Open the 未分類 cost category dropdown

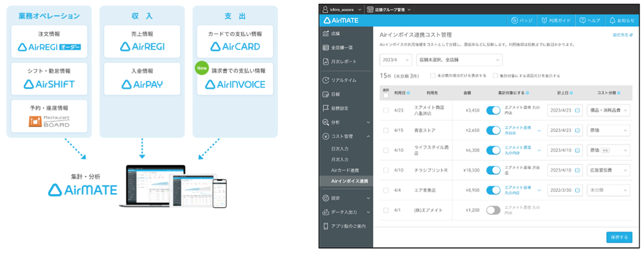pyautogui.click(x=608, y=190)
